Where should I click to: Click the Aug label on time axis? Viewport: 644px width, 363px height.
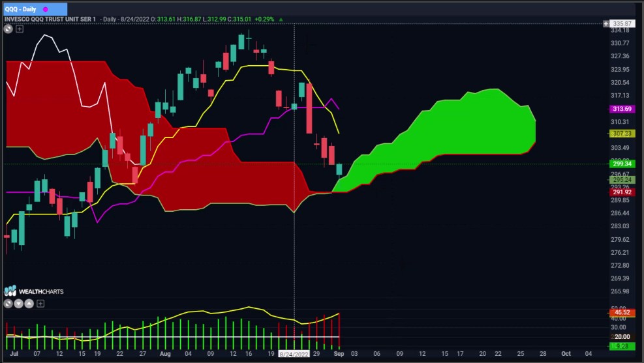(x=165, y=354)
